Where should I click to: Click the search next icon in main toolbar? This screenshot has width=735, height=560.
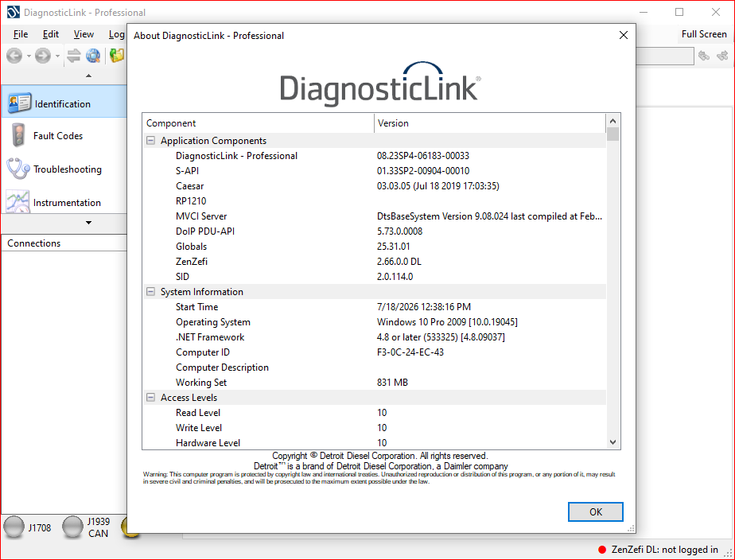click(722, 56)
